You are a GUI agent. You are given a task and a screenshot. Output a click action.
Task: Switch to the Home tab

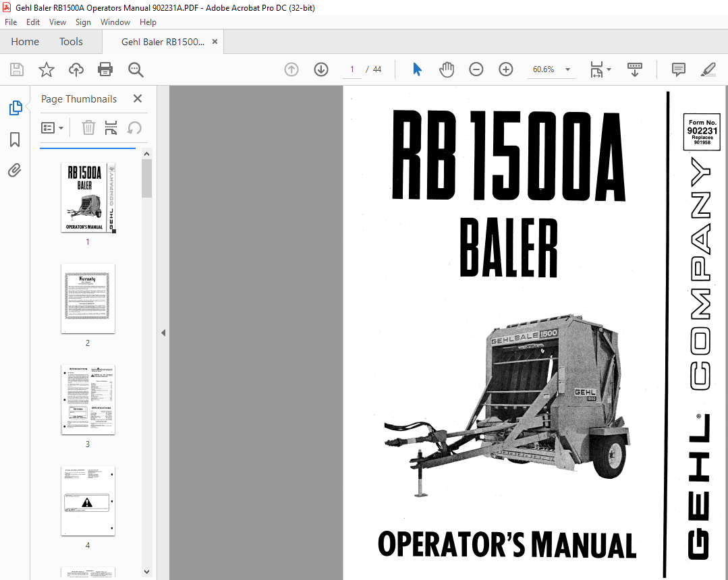point(25,41)
